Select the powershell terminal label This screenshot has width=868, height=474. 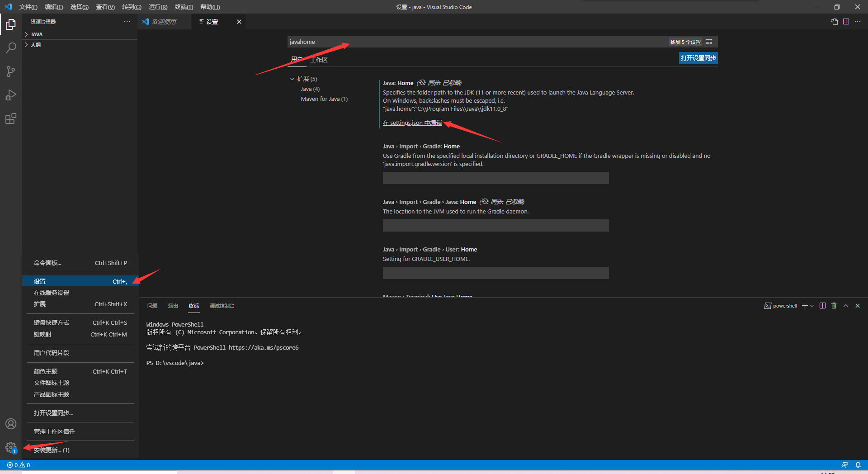[x=781, y=306]
